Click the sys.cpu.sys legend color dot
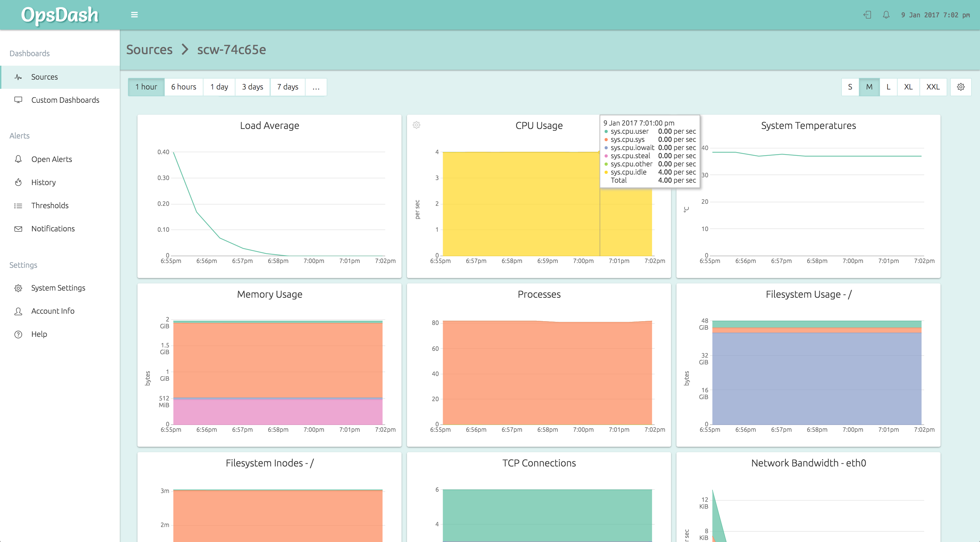 (x=606, y=139)
